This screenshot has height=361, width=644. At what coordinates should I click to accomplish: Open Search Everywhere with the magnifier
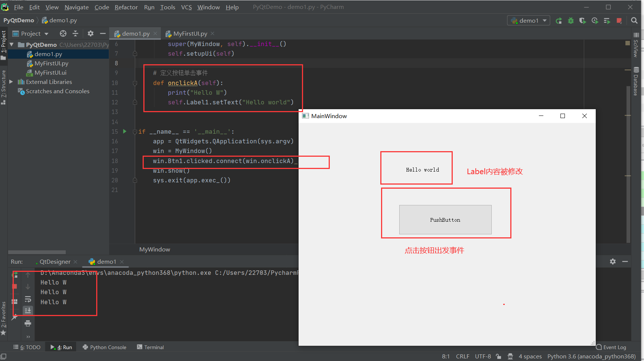(635, 21)
